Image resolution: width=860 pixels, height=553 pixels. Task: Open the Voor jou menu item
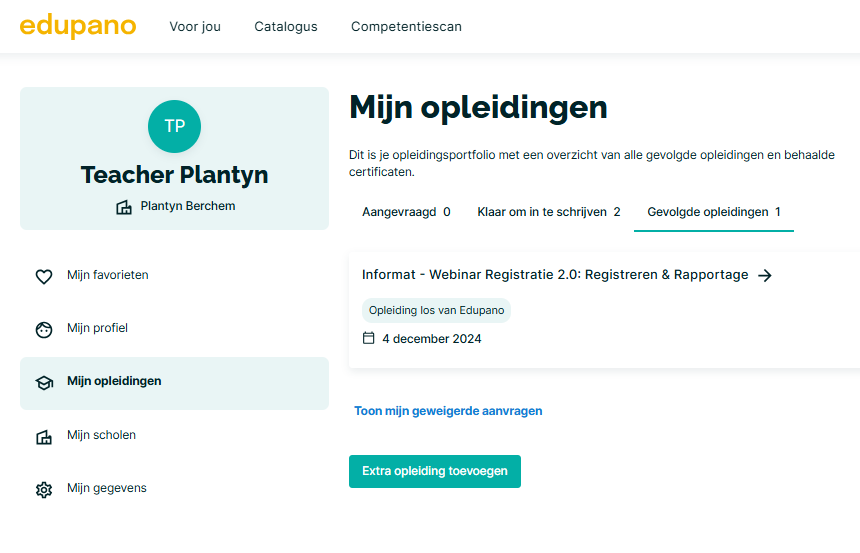(195, 26)
